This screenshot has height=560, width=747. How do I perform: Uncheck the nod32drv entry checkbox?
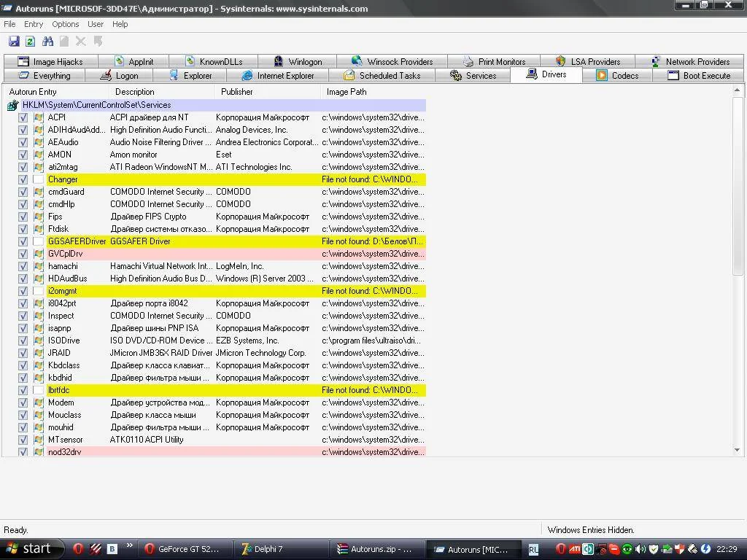23,451
